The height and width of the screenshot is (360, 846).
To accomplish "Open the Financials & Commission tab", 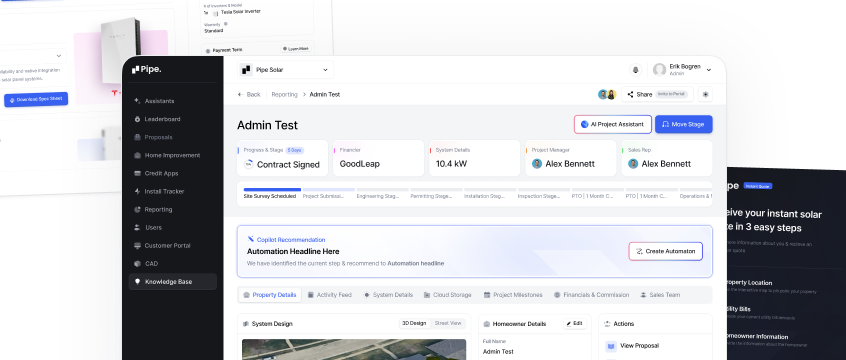I will [x=591, y=295].
